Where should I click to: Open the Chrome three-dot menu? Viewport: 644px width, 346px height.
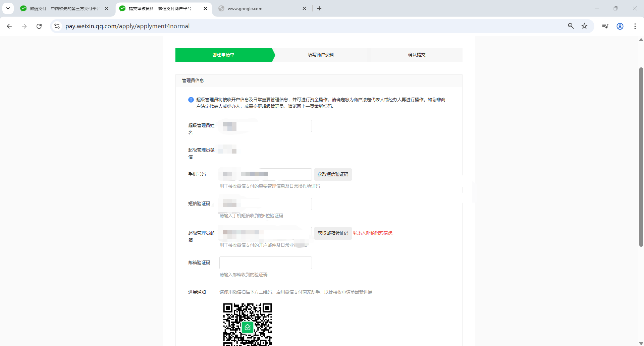coord(635,26)
